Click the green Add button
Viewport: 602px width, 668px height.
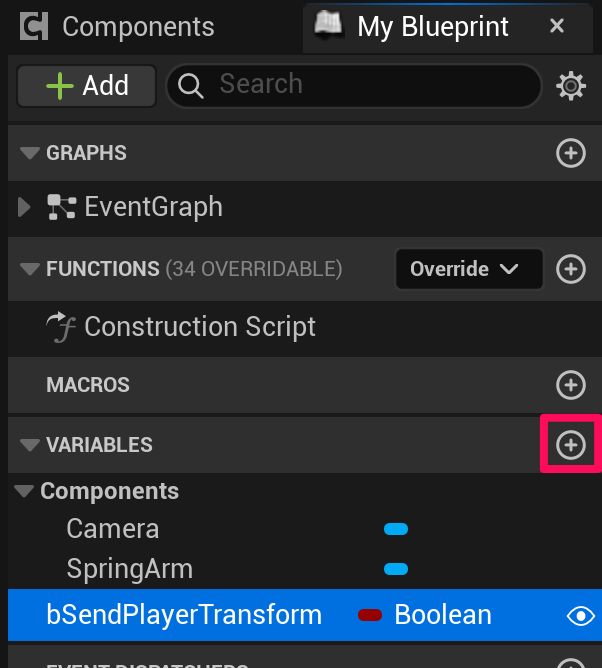click(87, 86)
